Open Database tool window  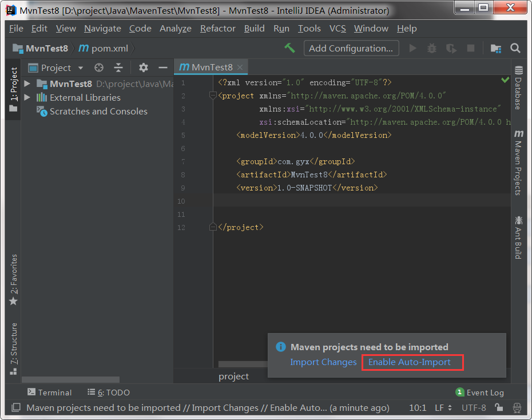point(518,88)
